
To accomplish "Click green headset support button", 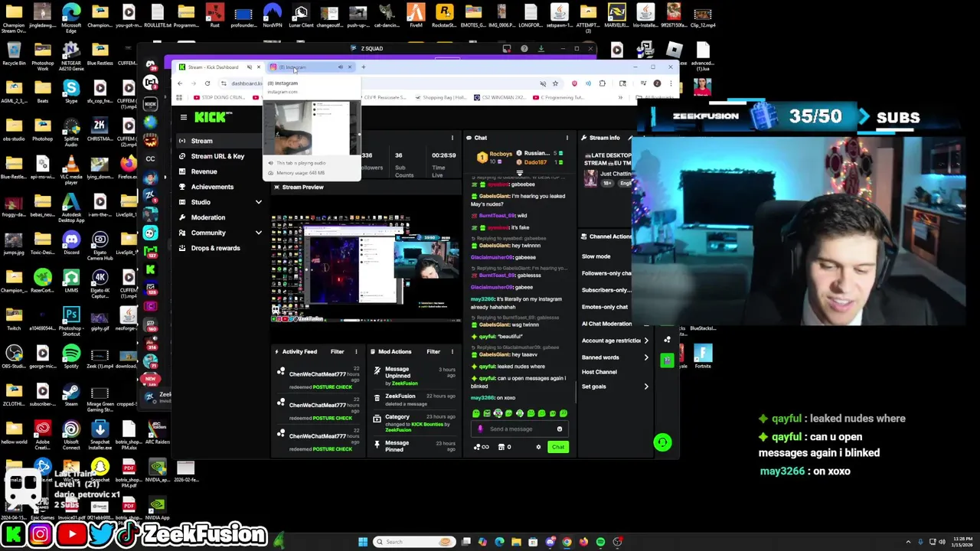I will [662, 442].
